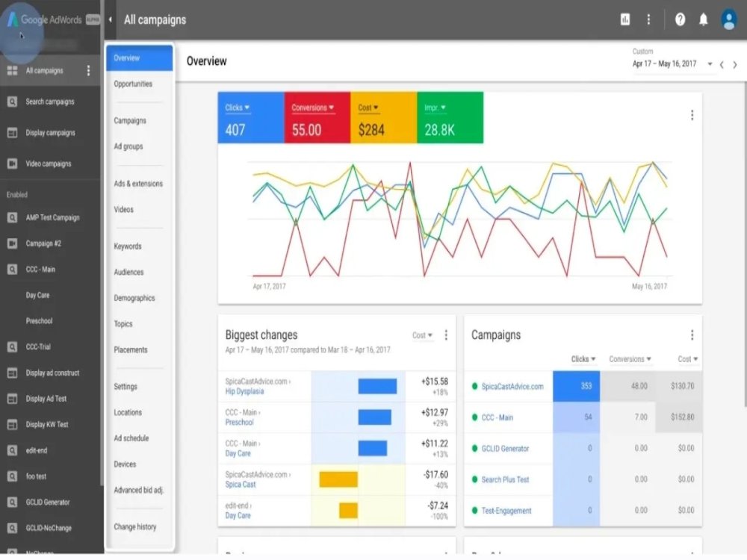Open notifications bell icon
The width and height of the screenshot is (747, 560).
pos(703,19)
